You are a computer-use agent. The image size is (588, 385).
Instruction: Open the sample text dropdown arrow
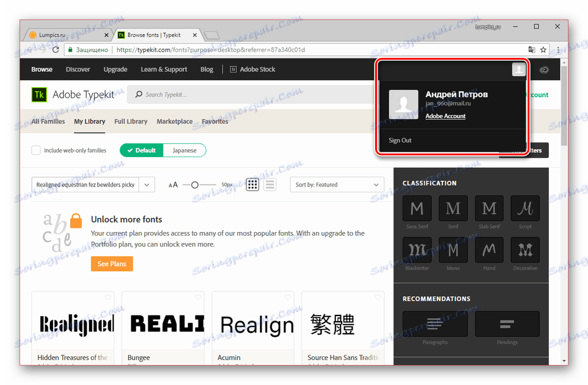coord(147,185)
